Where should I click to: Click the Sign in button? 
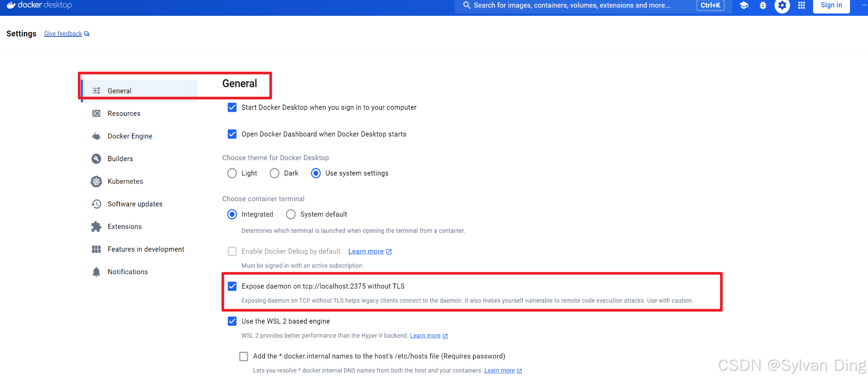[831, 5]
